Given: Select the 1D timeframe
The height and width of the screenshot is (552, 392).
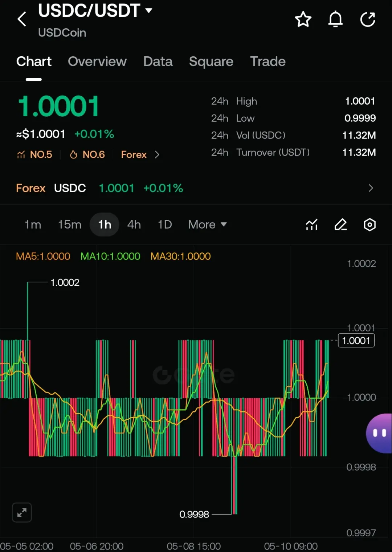Looking at the screenshot, I should (165, 225).
